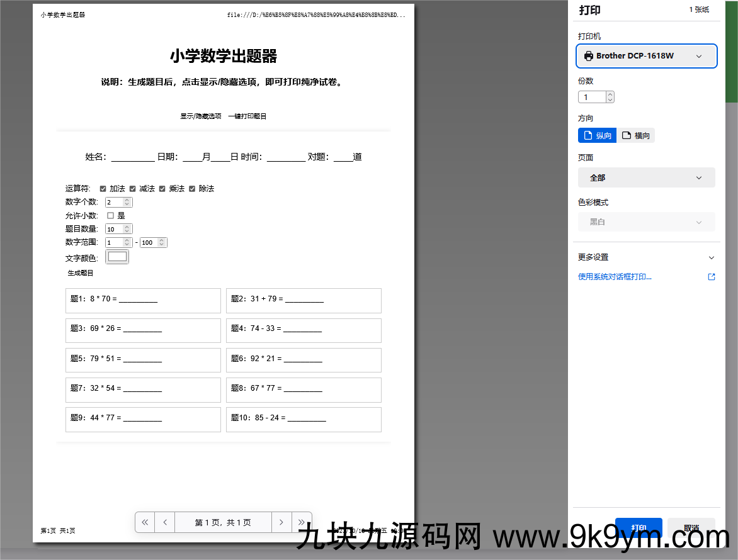Enable the 允许小数 allow decimals checkbox
Image resolution: width=738 pixels, height=560 pixels.
click(110, 216)
